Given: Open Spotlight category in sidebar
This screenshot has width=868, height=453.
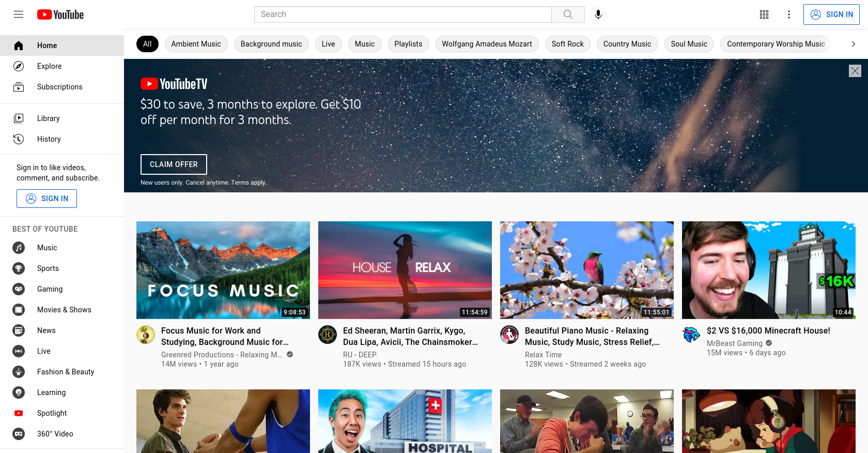Looking at the screenshot, I should (62, 413).
